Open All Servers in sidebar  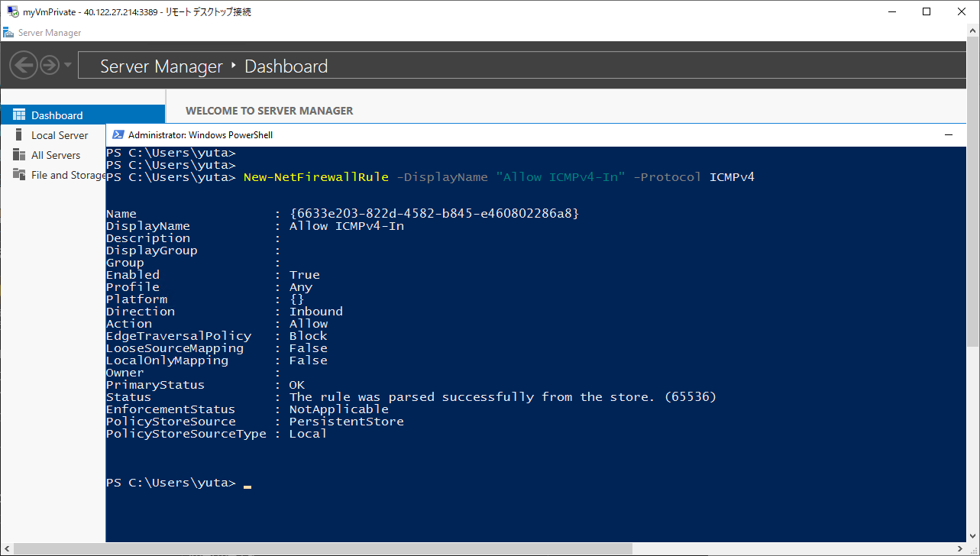(56, 155)
